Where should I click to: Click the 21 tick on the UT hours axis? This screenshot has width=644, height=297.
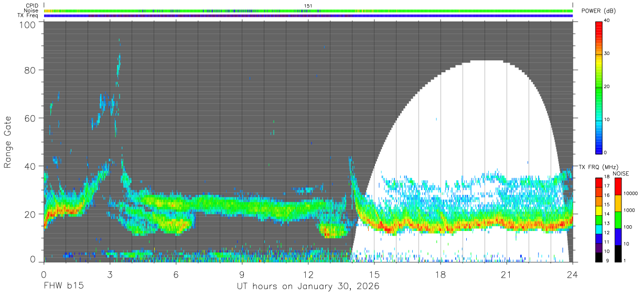pos(507,274)
